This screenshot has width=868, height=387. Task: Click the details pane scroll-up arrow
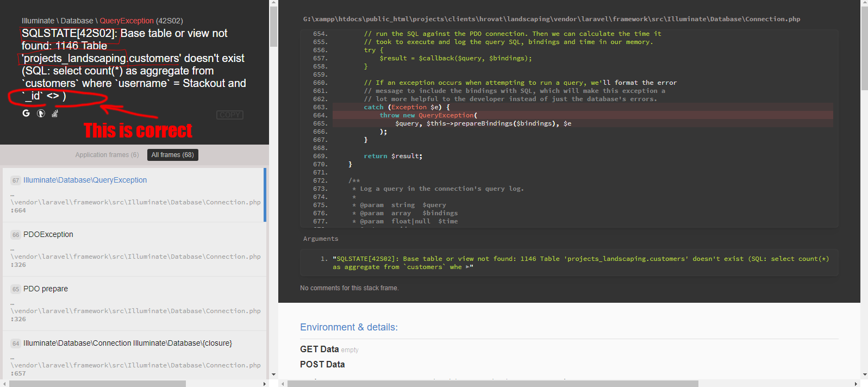(x=864, y=3)
